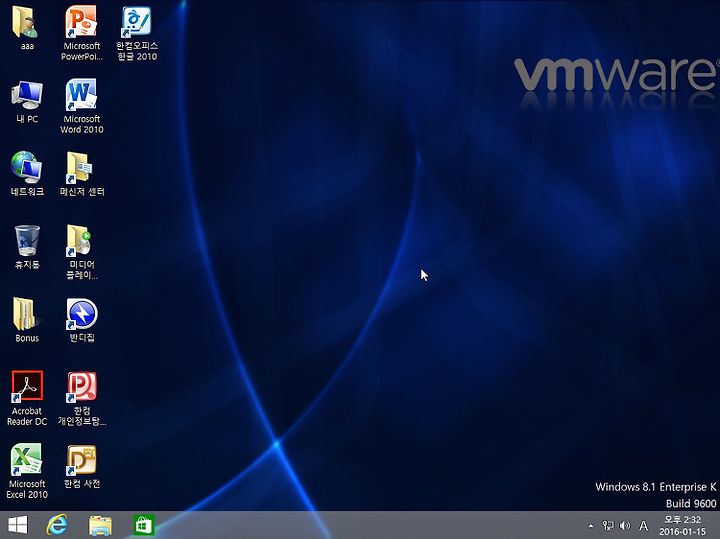The height and width of the screenshot is (539, 720).
Task: Select the 휴지통 recycle bin icon
Action: tap(27, 247)
